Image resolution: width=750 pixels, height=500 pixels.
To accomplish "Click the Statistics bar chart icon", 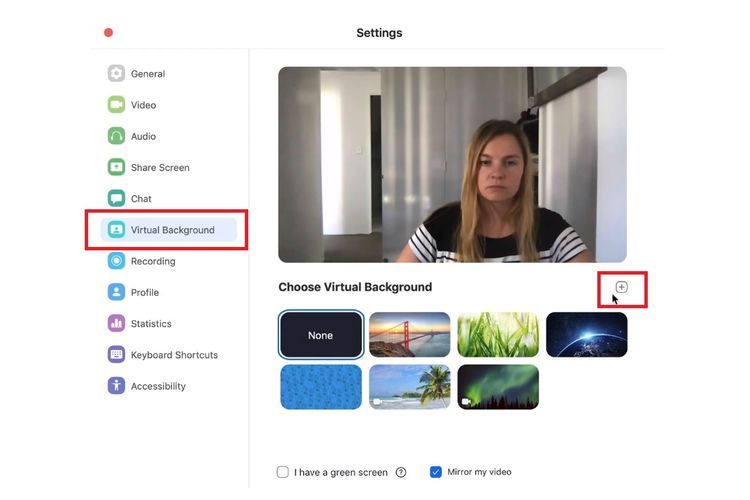I will (116, 323).
